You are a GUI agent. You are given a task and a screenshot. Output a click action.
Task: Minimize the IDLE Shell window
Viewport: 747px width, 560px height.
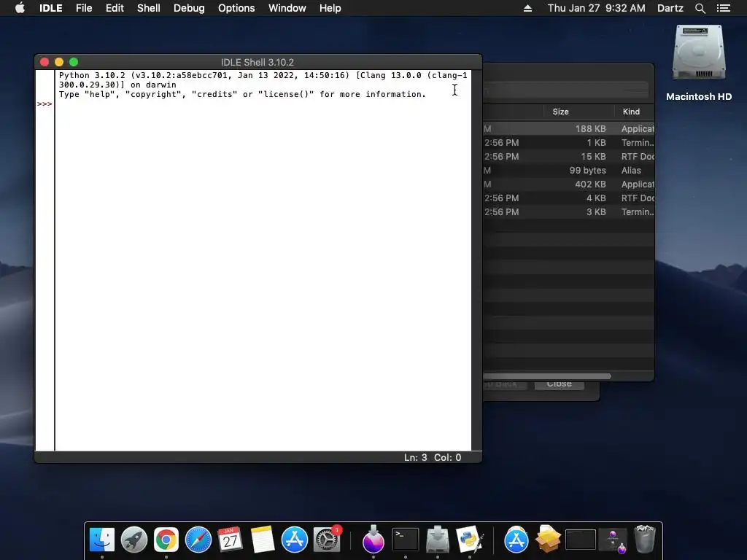pyautogui.click(x=59, y=62)
